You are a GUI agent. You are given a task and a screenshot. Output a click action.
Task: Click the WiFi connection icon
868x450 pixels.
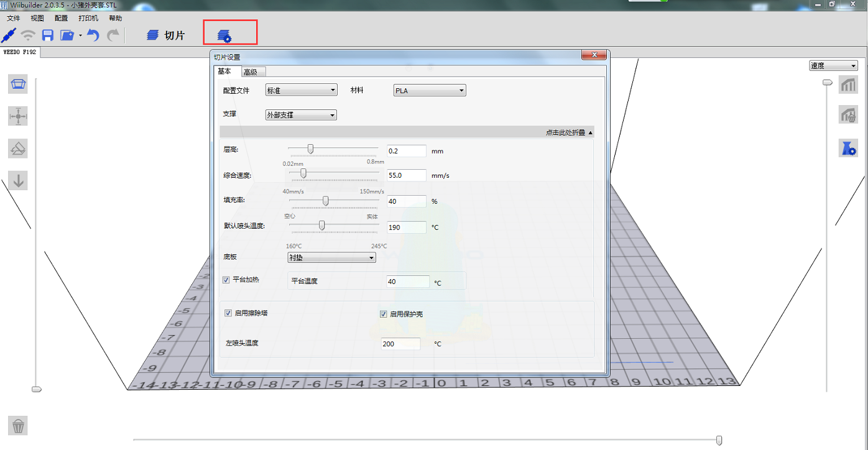click(28, 35)
